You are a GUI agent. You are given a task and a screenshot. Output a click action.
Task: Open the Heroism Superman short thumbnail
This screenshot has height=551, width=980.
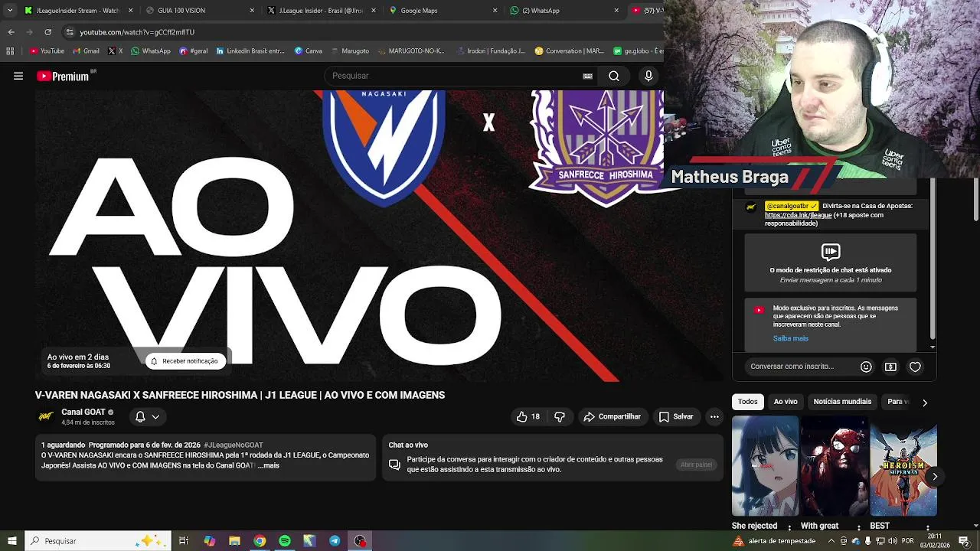tap(903, 466)
